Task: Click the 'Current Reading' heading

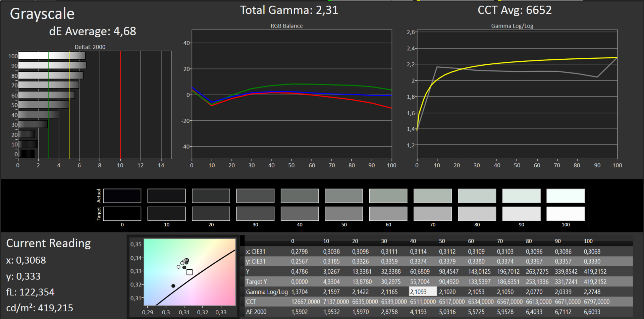Action: tap(49, 243)
